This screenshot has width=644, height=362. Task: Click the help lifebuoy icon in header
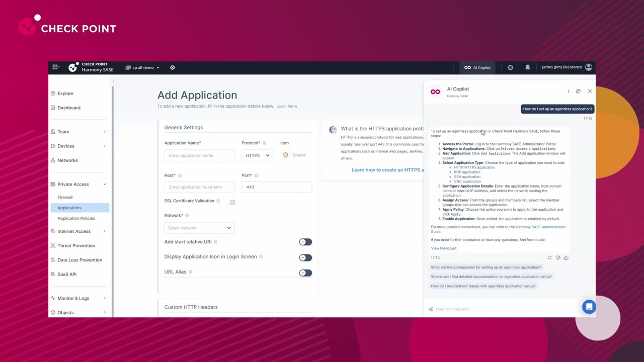510,67
